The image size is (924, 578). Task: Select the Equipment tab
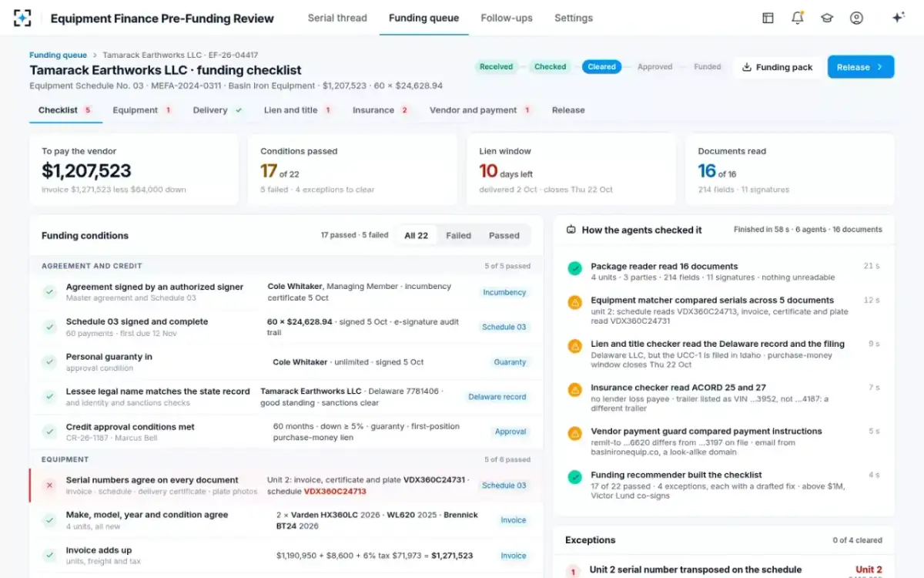pos(142,110)
